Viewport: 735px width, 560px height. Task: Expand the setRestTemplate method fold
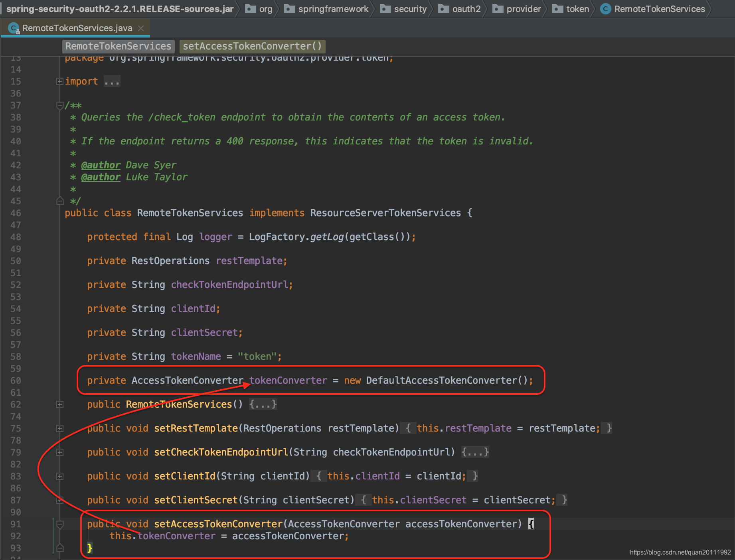click(60, 428)
